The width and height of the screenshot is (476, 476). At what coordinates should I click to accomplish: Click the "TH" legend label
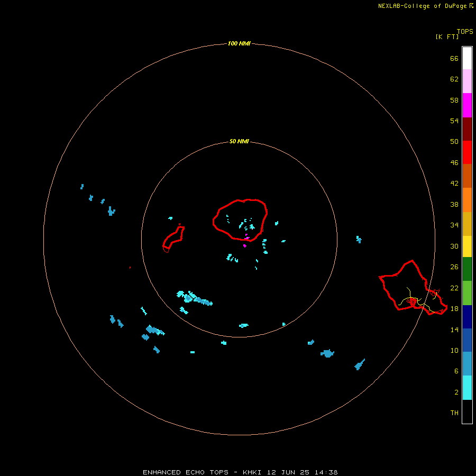click(x=454, y=413)
